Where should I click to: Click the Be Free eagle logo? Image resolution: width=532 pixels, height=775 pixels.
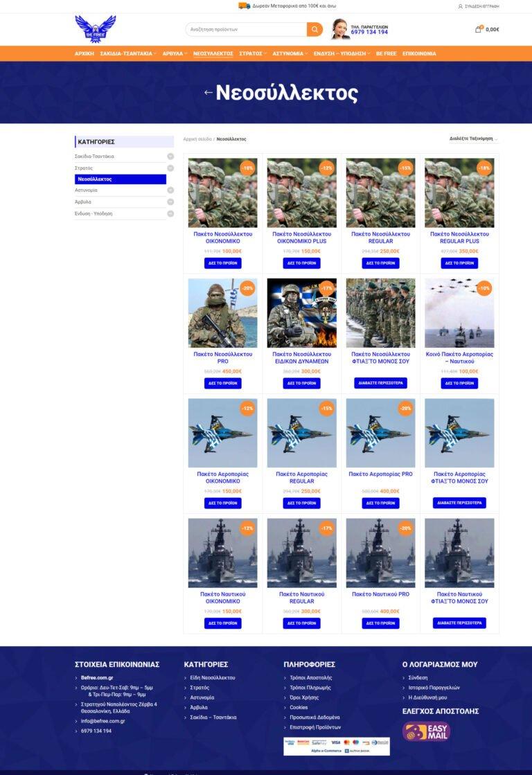click(x=95, y=29)
